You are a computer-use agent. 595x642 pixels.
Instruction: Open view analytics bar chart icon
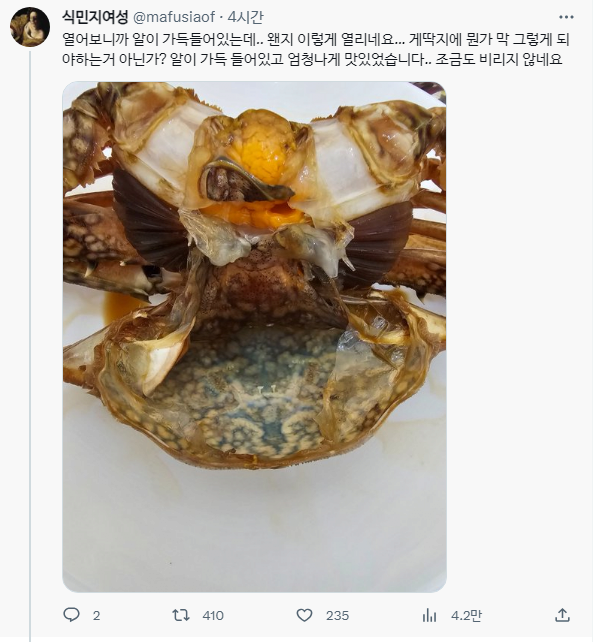click(x=429, y=615)
